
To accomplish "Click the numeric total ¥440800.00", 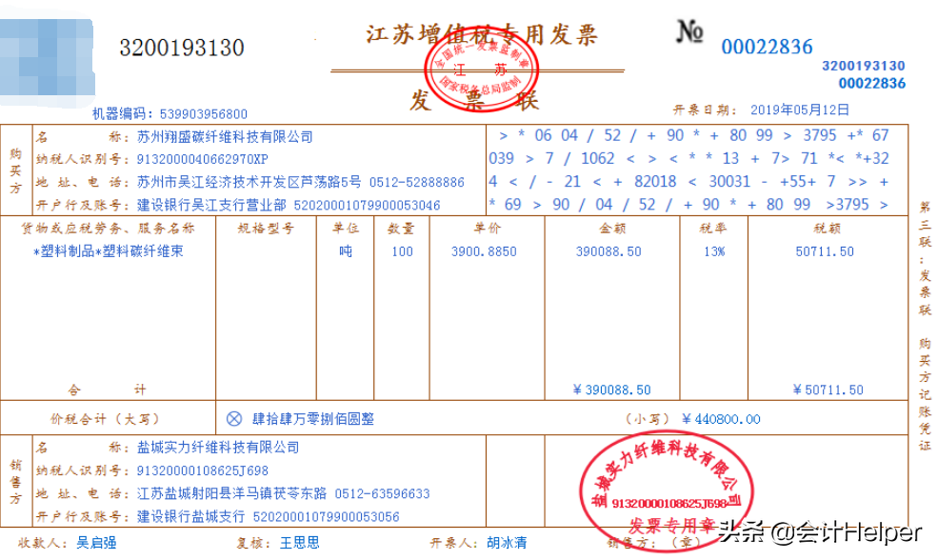I will coord(721,419).
